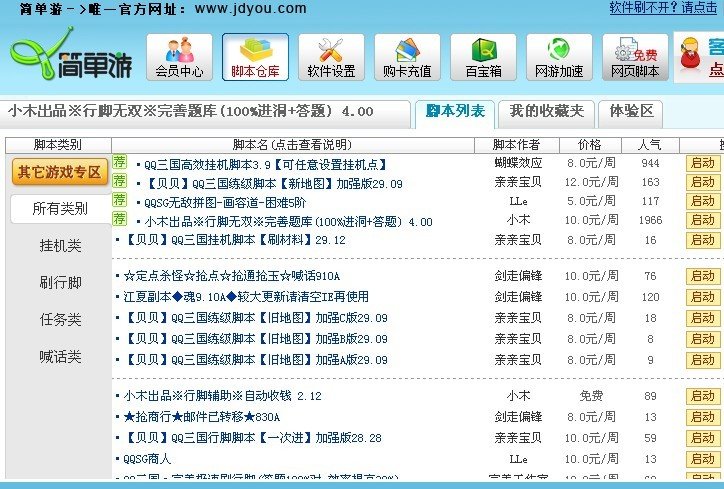Click 启动 for 小木出品行脚无双 list row
Screen dimensions: 724x489
pyautogui.click(x=703, y=220)
